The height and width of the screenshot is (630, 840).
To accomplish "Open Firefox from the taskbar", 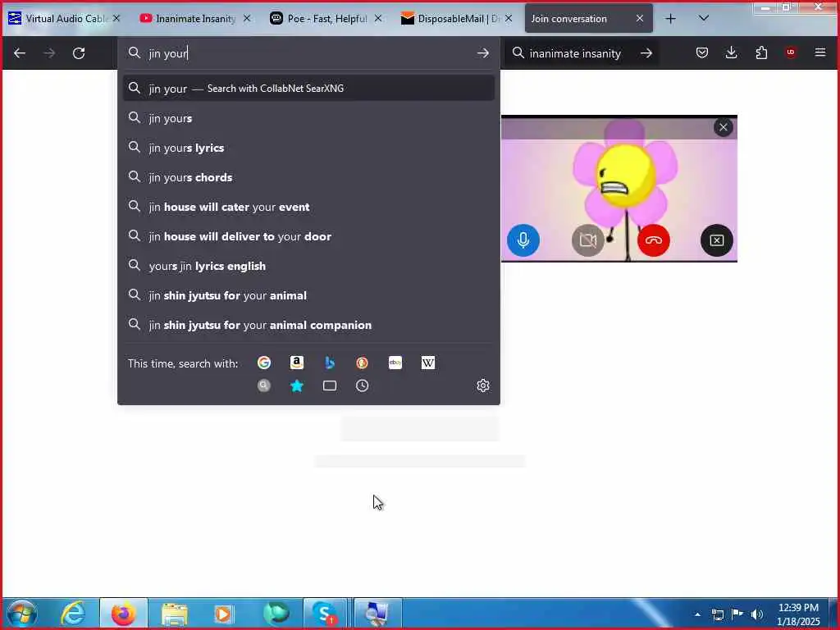I will (x=123, y=614).
